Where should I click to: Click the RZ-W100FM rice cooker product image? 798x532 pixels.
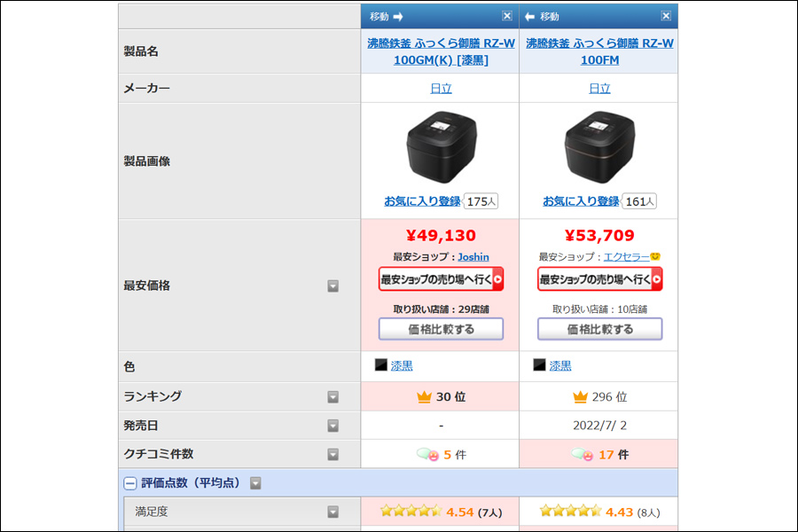(x=599, y=148)
